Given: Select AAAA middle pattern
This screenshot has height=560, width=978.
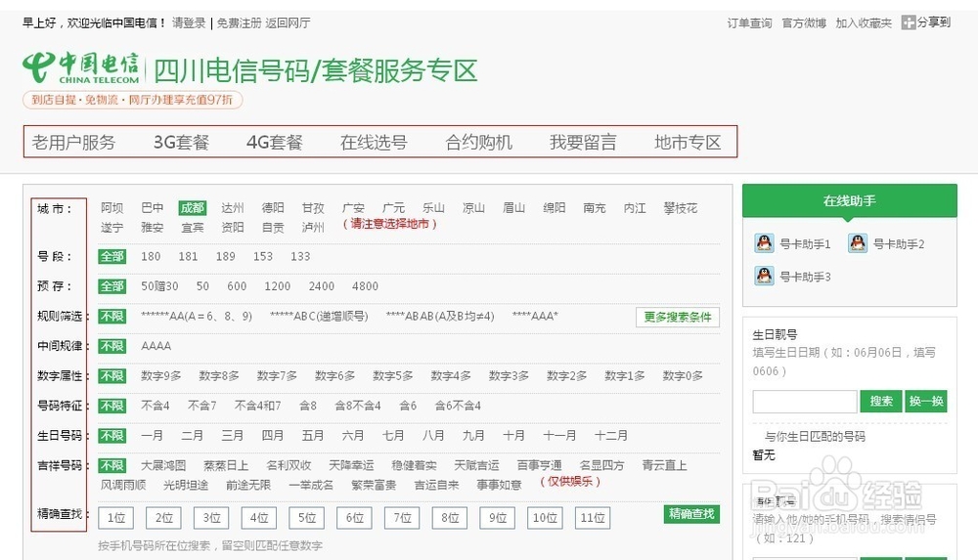Looking at the screenshot, I should [156, 345].
